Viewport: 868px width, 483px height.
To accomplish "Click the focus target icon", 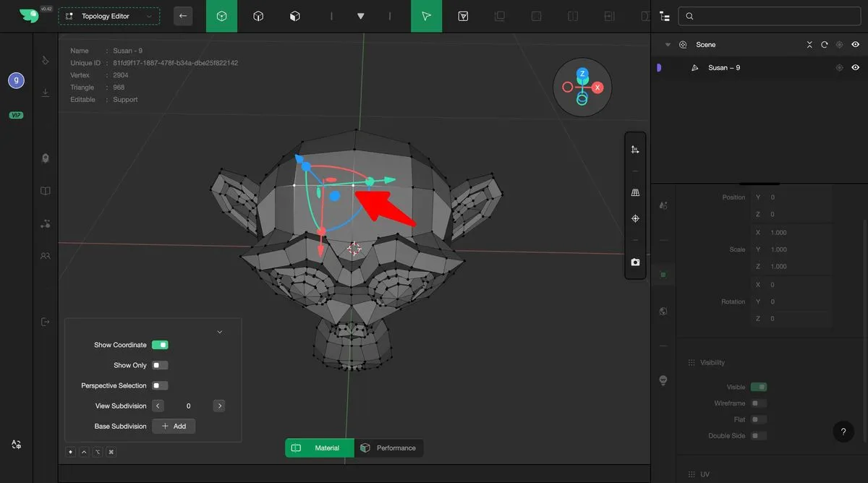I will pos(635,218).
